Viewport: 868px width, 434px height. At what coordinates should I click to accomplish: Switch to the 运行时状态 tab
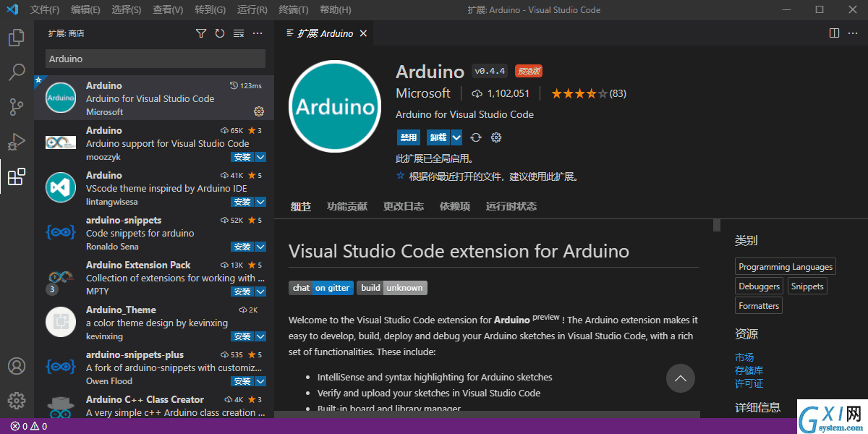tap(511, 206)
